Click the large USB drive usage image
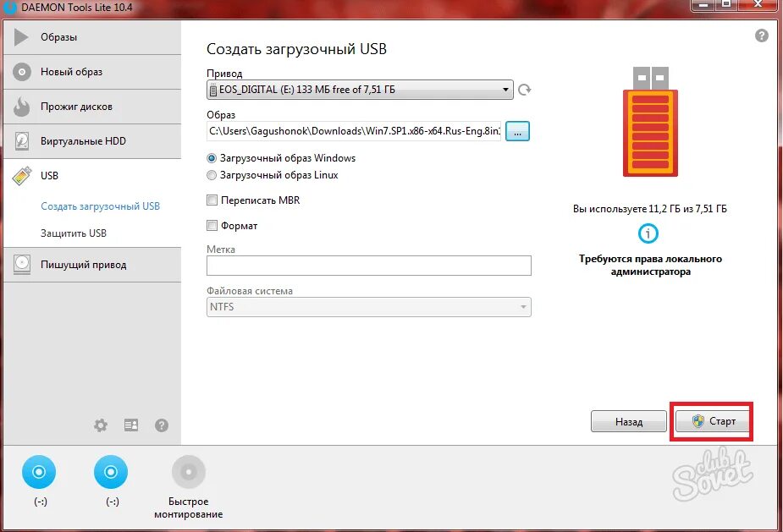This screenshot has width=783, height=532. (x=650, y=121)
